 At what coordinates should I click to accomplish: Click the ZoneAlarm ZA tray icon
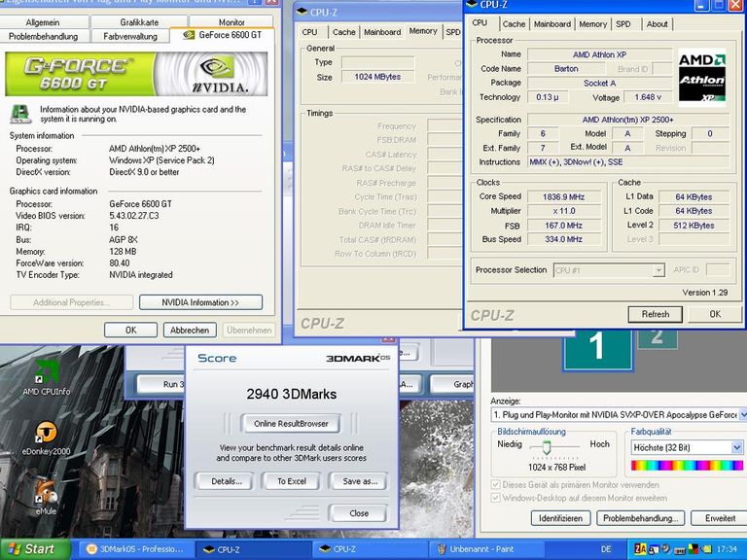(x=640, y=549)
